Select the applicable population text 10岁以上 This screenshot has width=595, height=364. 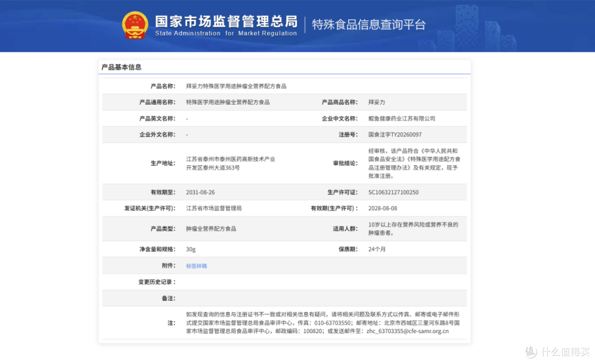pos(413,229)
